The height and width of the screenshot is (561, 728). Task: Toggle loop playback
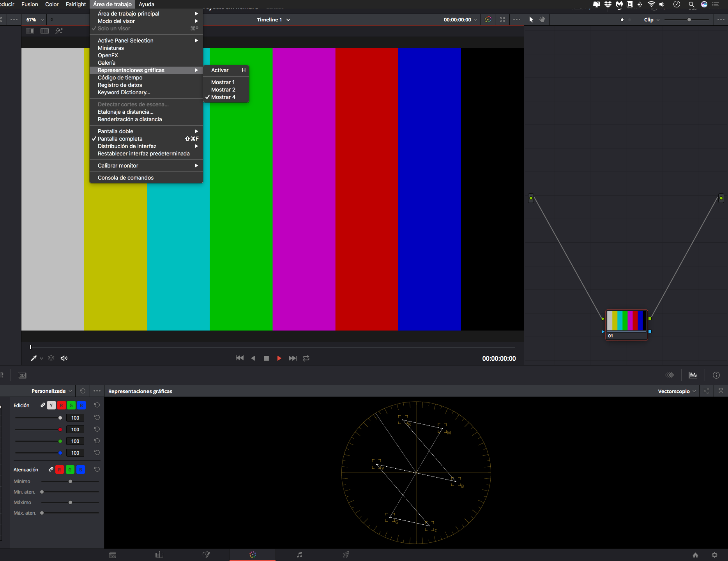tap(306, 358)
